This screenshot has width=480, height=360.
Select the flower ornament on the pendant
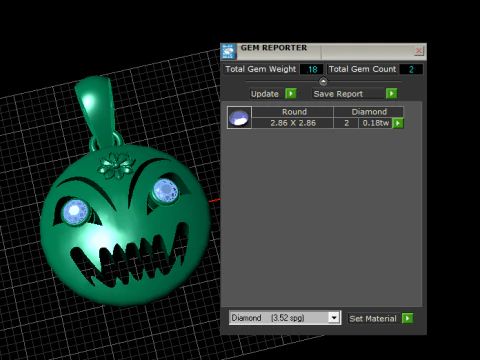point(116,165)
